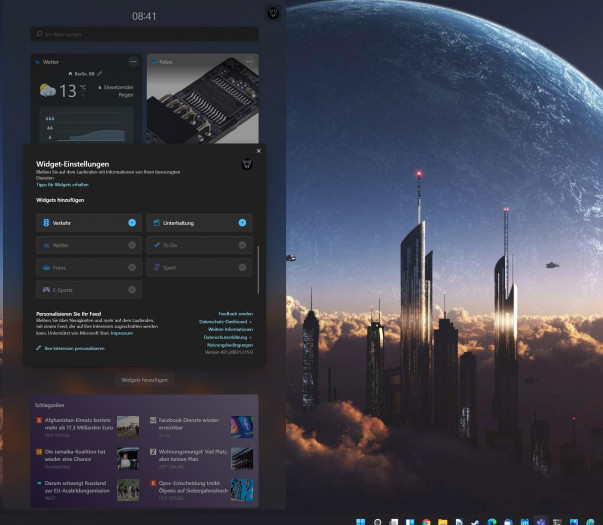
Task: Click the Feedback senden link
Action: 236,314
